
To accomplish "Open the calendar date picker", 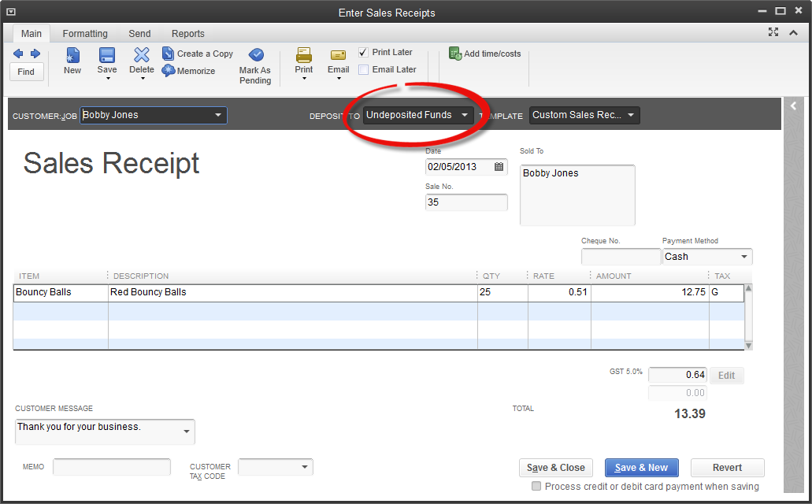I will point(499,167).
